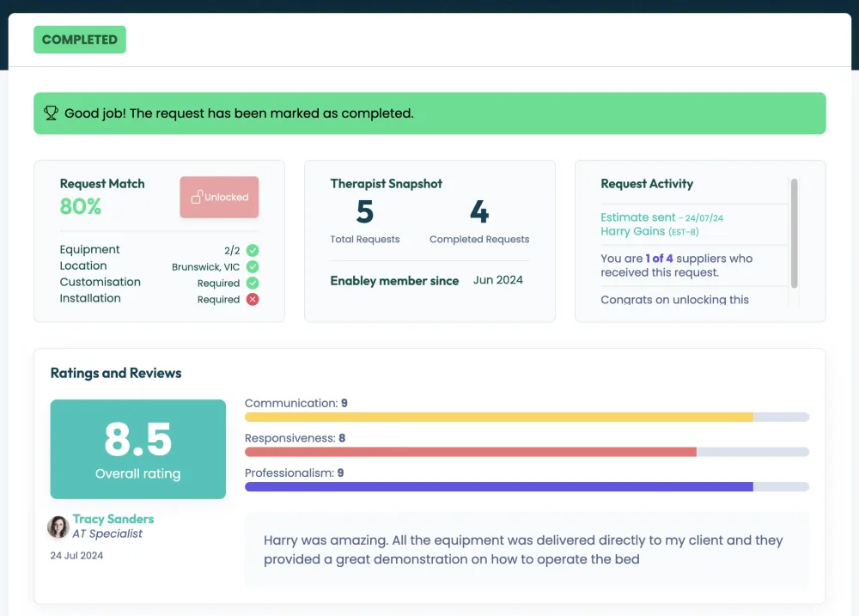Image resolution: width=859 pixels, height=616 pixels.
Task: Open the Tracy Sanders reviewer name link
Action: pyautogui.click(x=113, y=519)
